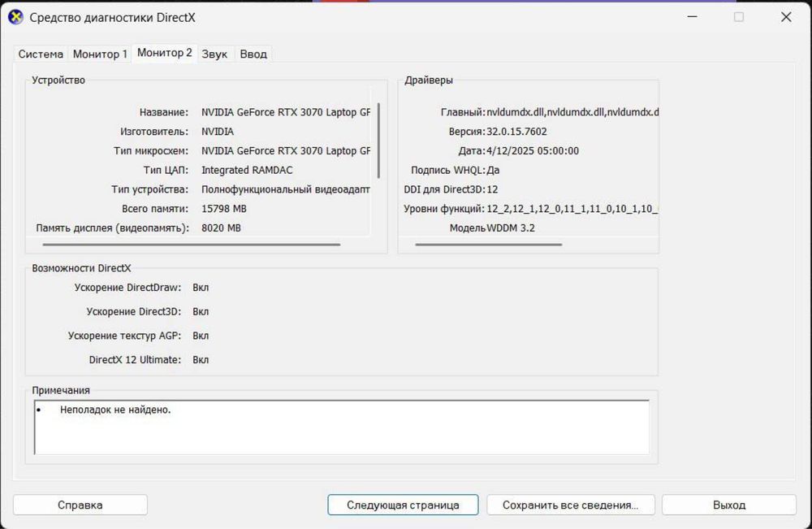Image resolution: width=812 pixels, height=529 pixels.
Task: Click horizontal scrollbar under Устройство list
Action: 192,245
